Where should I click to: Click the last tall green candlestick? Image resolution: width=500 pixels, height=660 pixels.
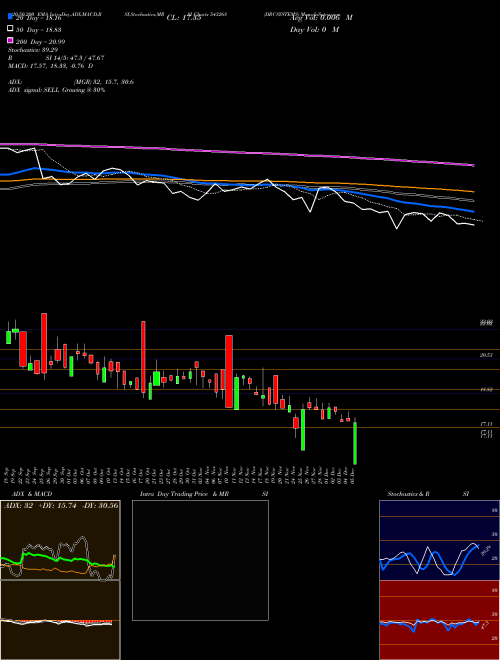355,443
